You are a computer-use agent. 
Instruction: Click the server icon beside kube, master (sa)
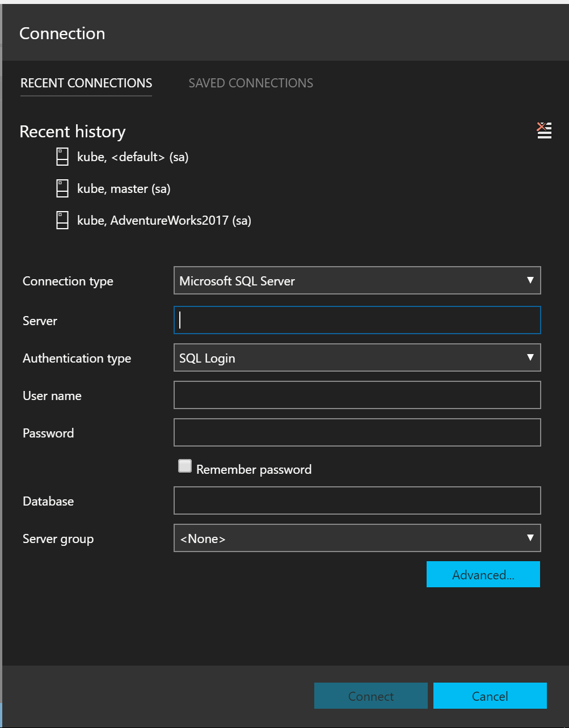tap(62, 188)
